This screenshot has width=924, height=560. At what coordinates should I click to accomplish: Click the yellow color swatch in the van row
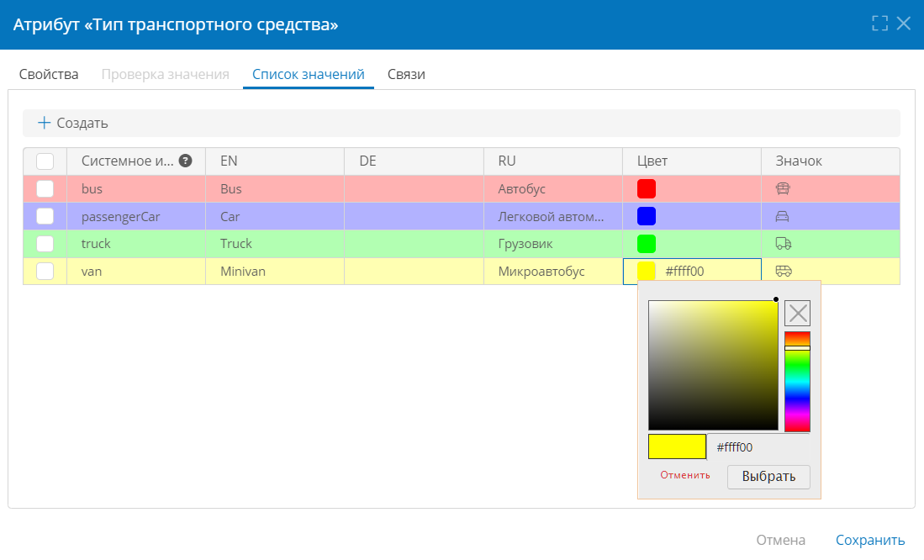coord(647,271)
